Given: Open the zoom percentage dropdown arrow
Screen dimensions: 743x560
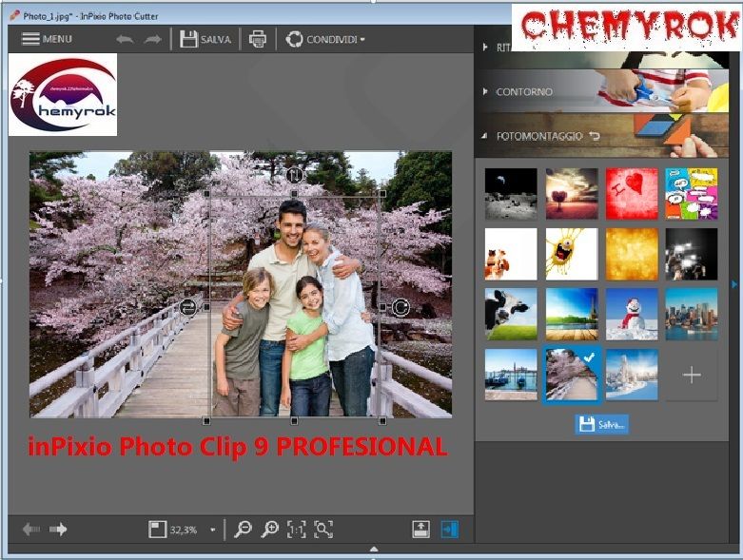Looking at the screenshot, I should tap(213, 530).
